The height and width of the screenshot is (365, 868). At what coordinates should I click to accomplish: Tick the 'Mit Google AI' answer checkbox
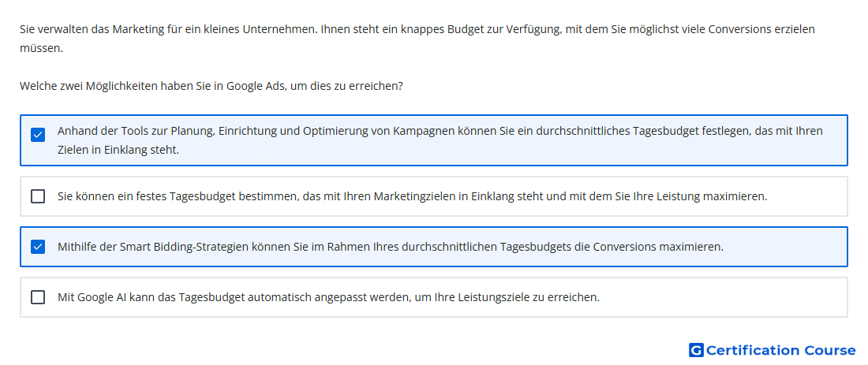point(38,297)
